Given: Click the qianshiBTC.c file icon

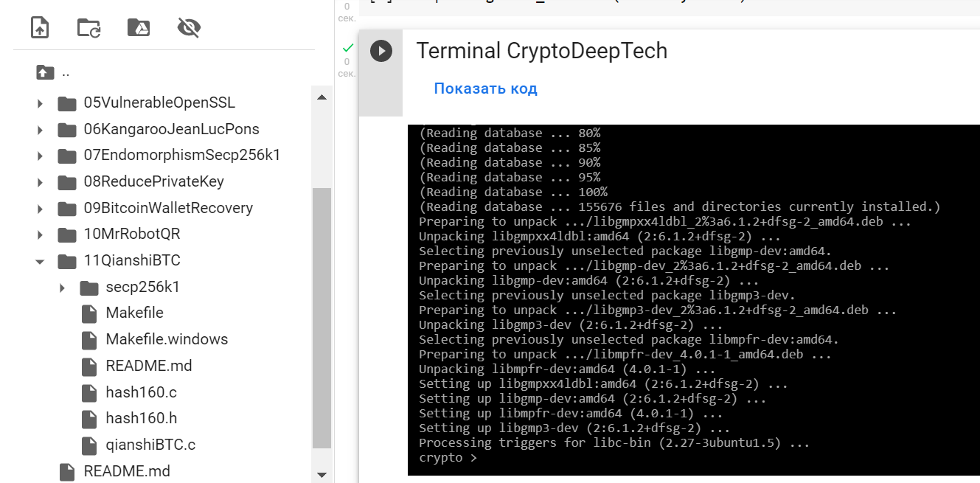Looking at the screenshot, I should [x=89, y=445].
